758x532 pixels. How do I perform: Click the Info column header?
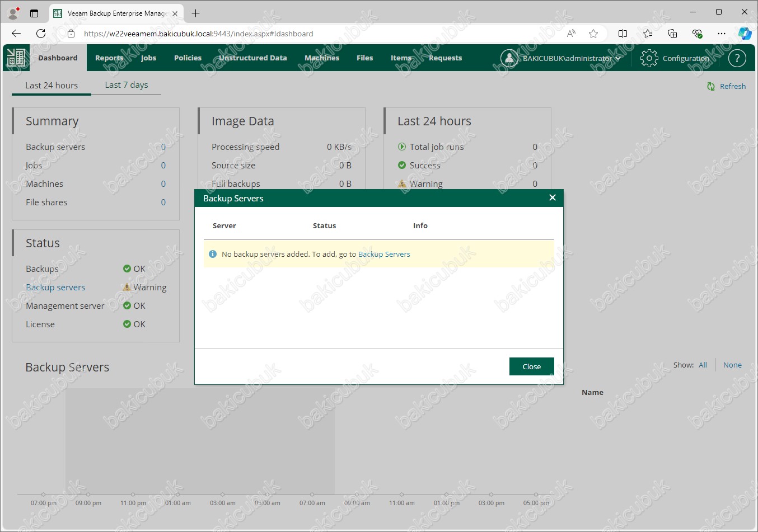tap(420, 225)
